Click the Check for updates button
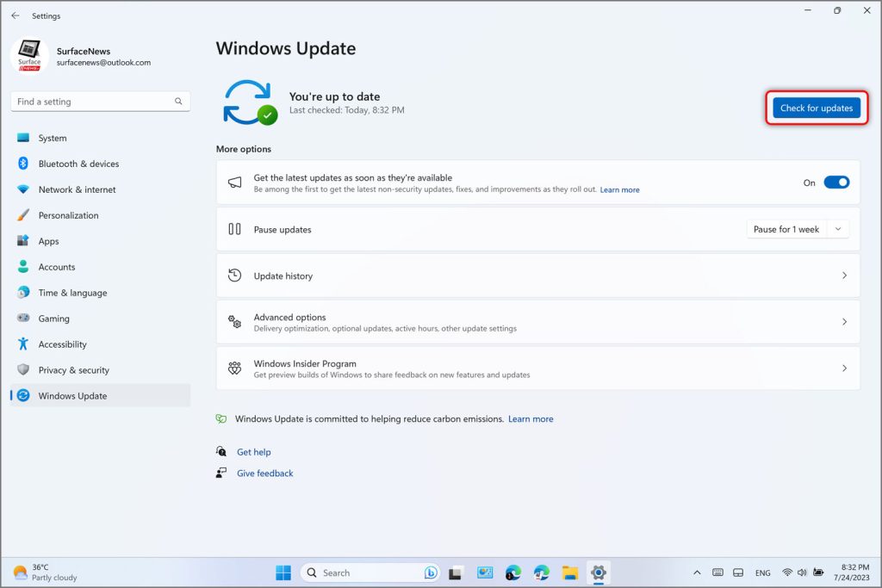The width and height of the screenshot is (882, 588). (x=816, y=108)
